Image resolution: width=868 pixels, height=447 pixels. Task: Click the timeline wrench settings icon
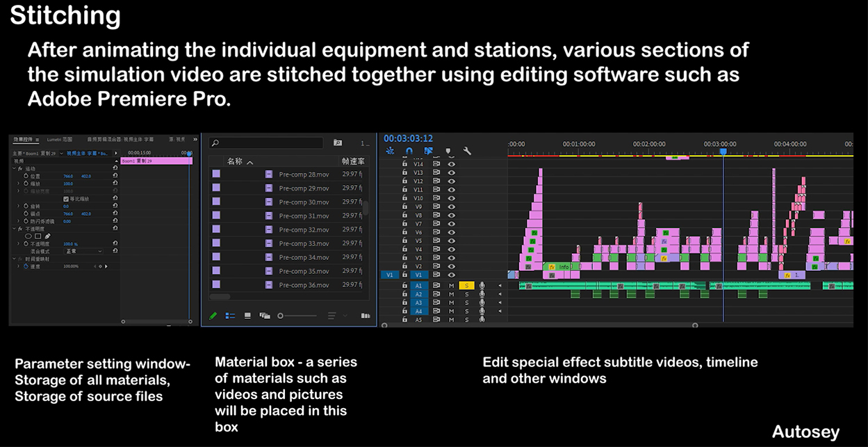coord(467,151)
